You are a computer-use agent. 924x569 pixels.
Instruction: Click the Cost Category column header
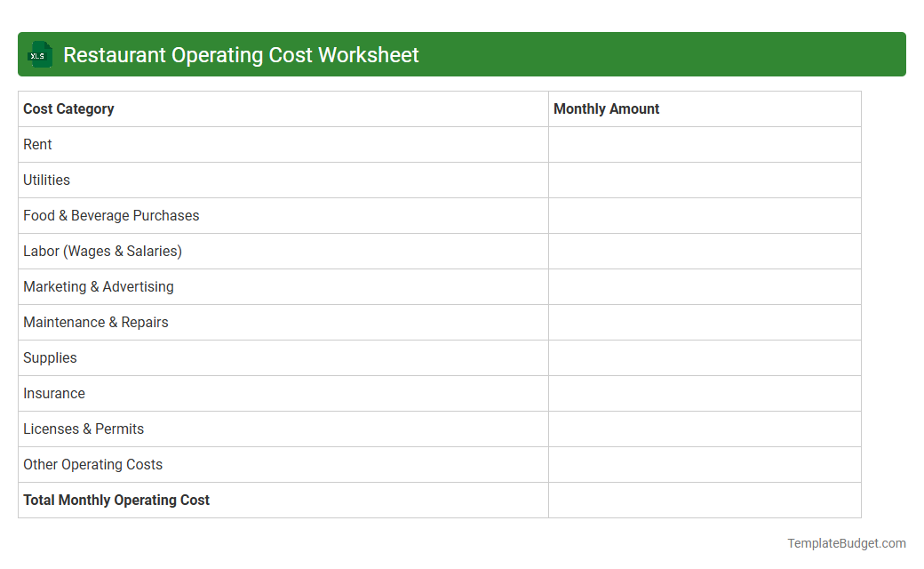[68, 108]
